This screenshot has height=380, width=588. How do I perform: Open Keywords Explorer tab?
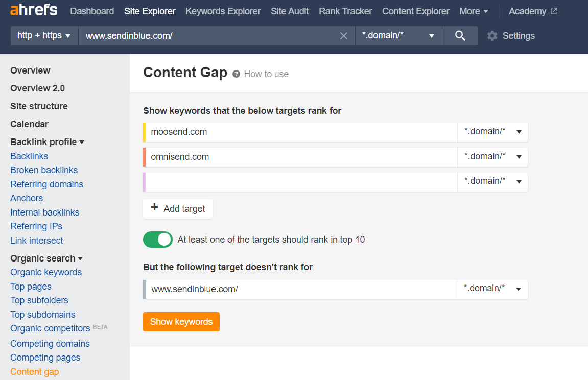(223, 11)
